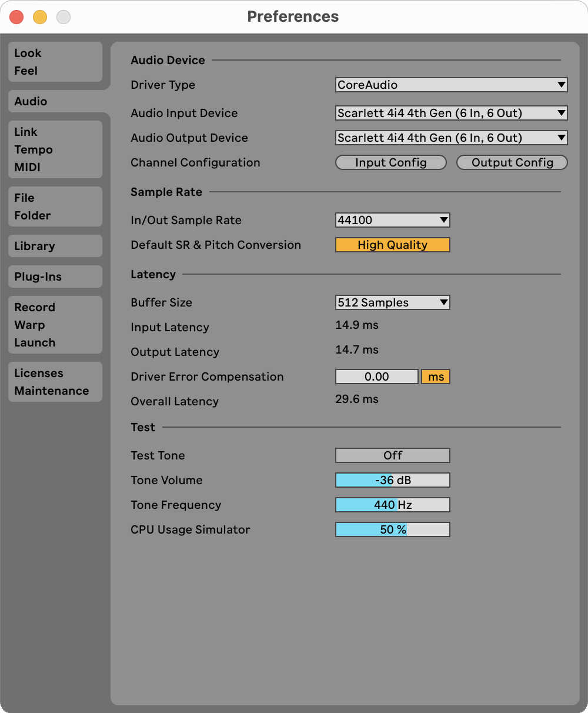Click the Input Config button
Viewport: 588px width, 713px height.
pyautogui.click(x=390, y=162)
